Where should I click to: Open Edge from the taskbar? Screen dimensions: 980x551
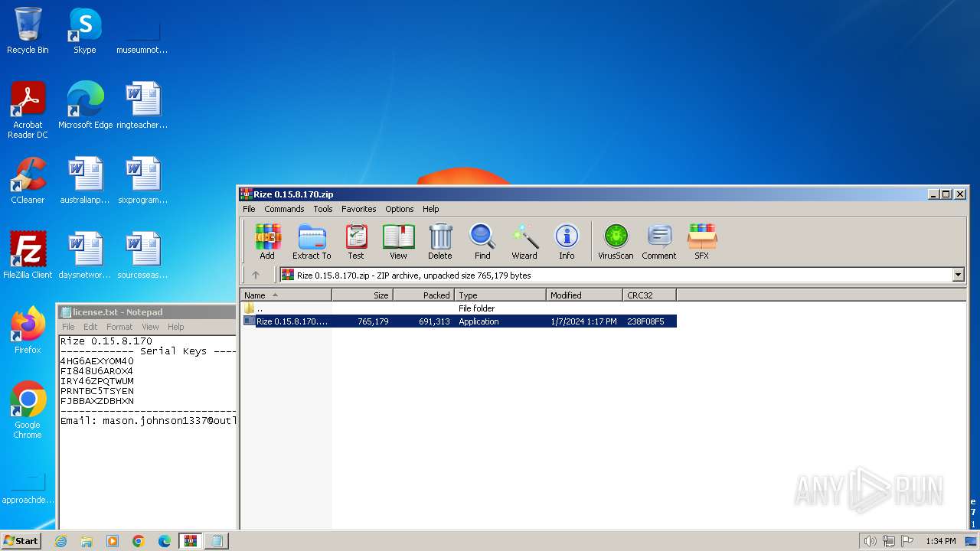[165, 541]
